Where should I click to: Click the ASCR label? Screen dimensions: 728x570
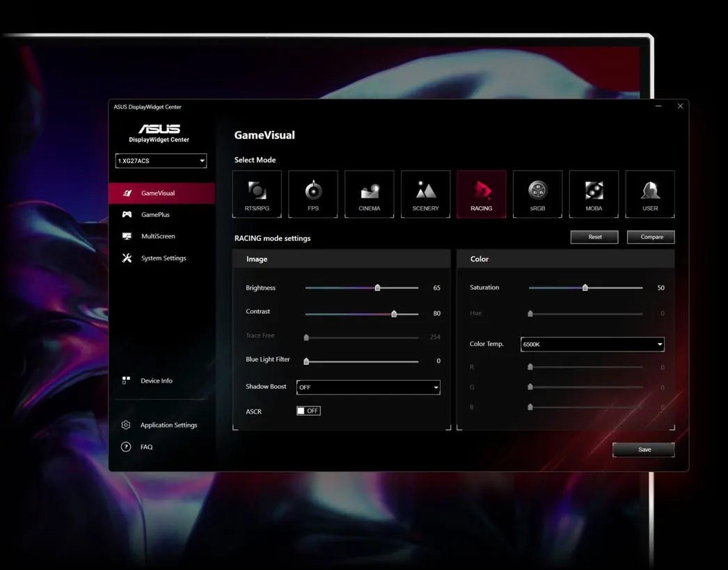point(253,411)
